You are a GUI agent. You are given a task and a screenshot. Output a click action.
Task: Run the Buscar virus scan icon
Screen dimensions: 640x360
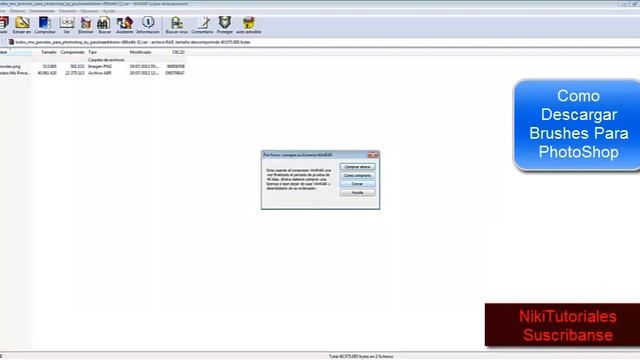point(176,25)
